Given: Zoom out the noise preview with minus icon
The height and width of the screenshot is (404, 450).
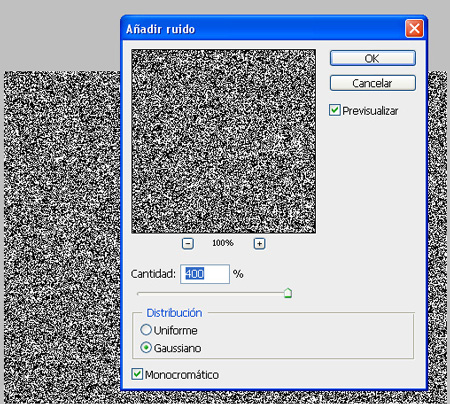Looking at the screenshot, I should (188, 244).
